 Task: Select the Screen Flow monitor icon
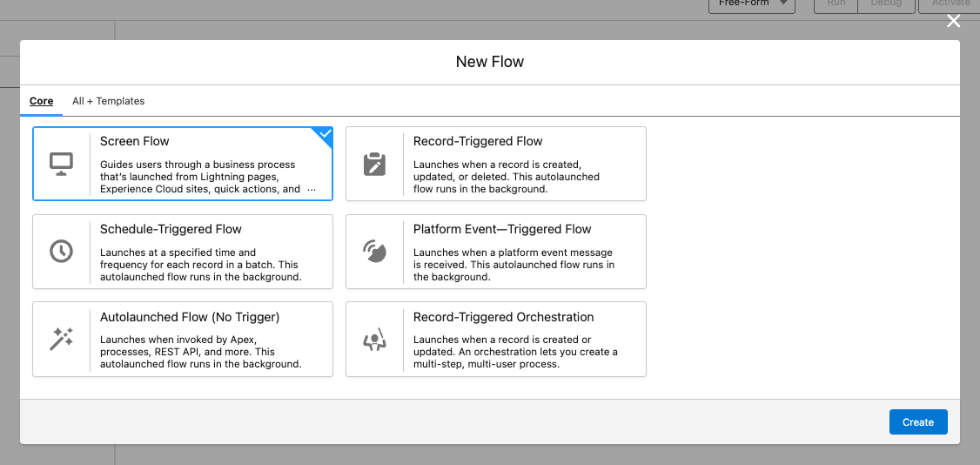(61, 164)
